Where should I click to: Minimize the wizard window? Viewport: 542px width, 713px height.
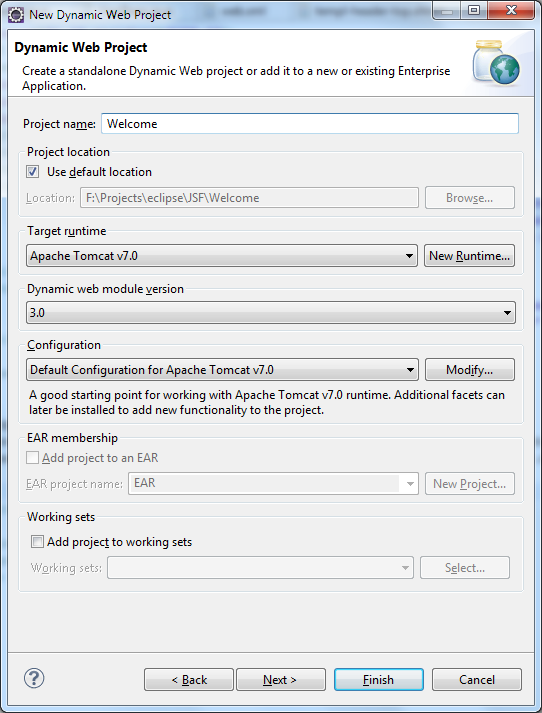tap(447, 10)
